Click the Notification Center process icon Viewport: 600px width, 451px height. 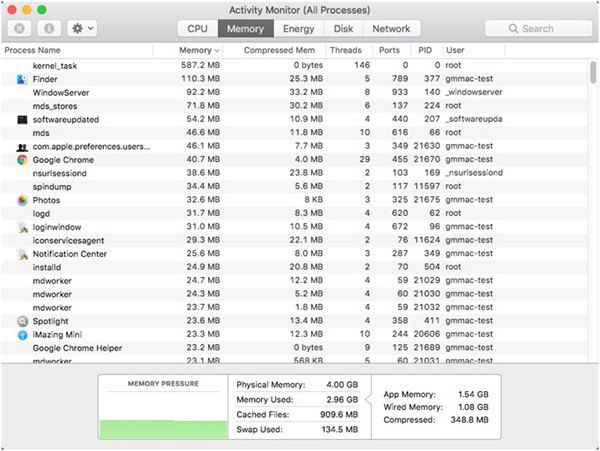[23, 254]
